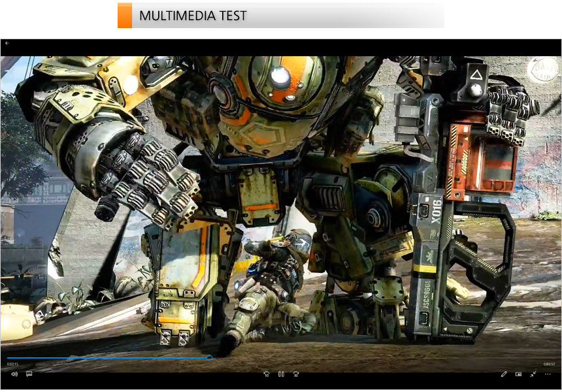Screen dimensions: 562x392
Task: Skip back 10 seconds
Action: tap(267, 374)
